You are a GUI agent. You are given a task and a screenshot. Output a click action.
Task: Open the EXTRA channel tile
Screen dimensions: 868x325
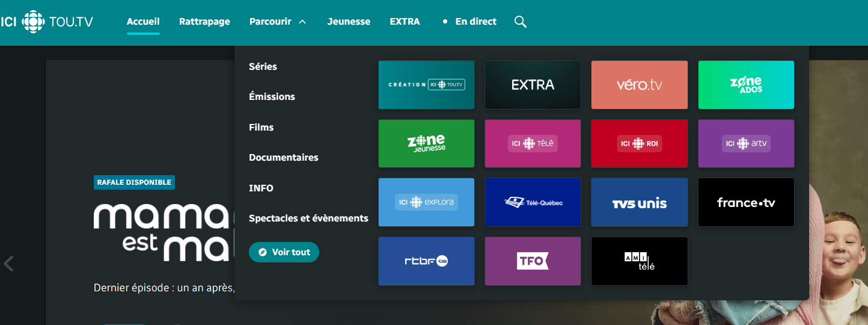pyautogui.click(x=533, y=85)
